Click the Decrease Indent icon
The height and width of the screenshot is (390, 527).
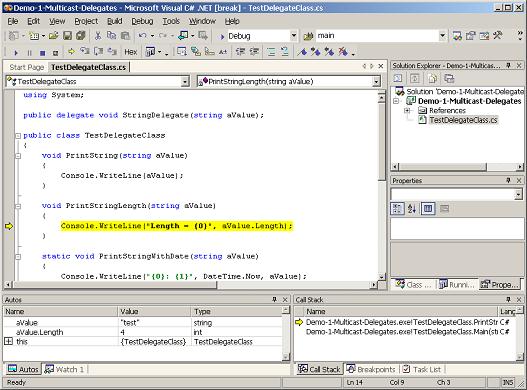(240, 52)
